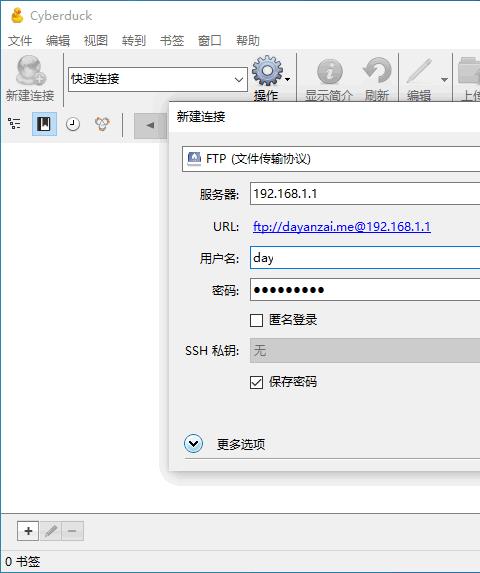Click the back navigation arrow button

(x=150, y=125)
